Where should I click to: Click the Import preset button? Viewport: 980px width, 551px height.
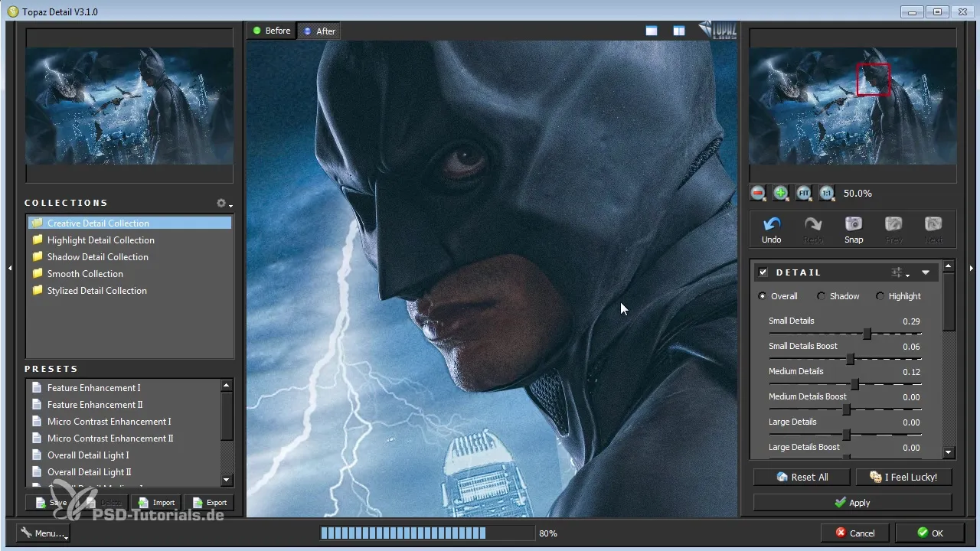click(x=156, y=503)
